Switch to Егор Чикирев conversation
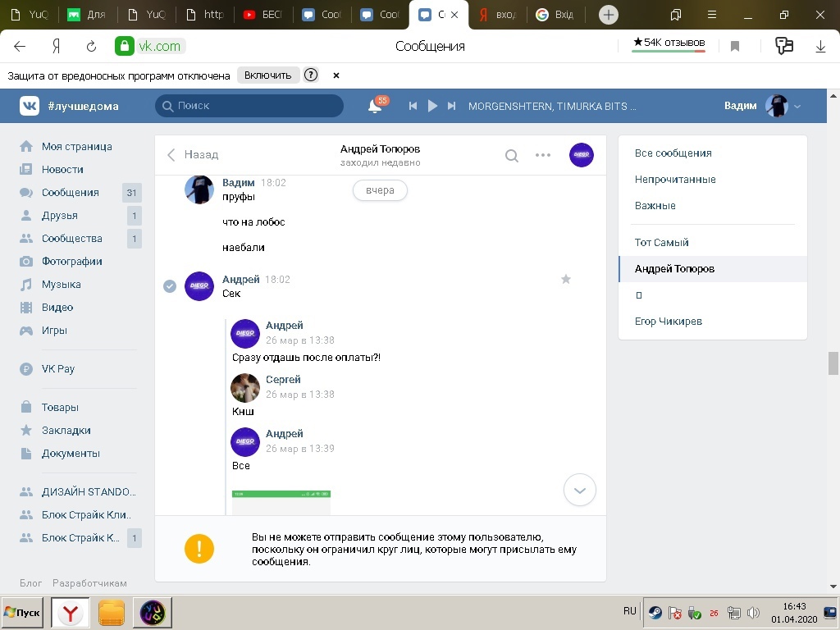This screenshot has width=840, height=630. coord(669,322)
